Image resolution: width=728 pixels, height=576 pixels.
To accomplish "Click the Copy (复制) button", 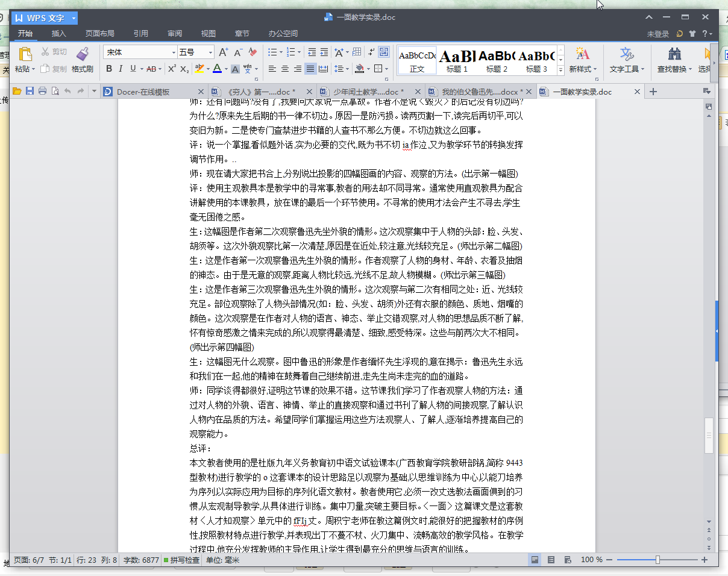I will pyautogui.click(x=54, y=69).
